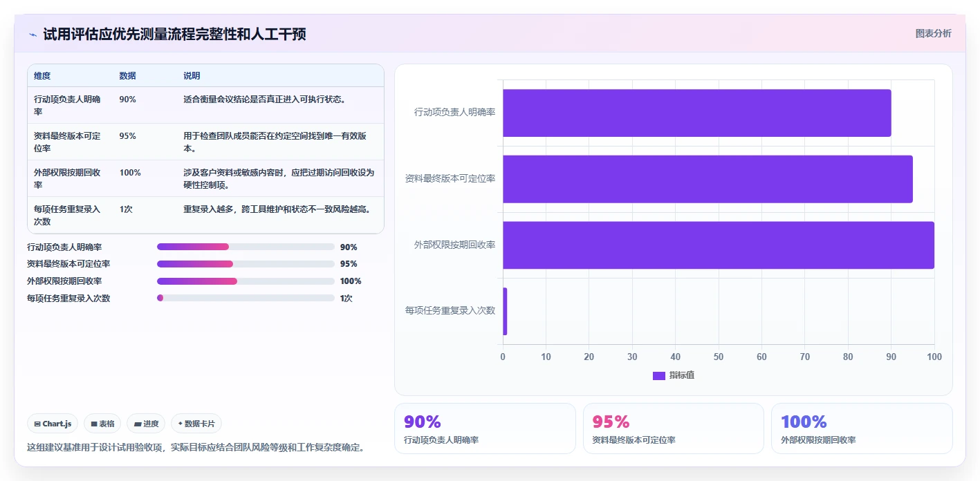Image resolution: width=980 pixels, height=481 pixels.
Task: Select the 数据 table column header
Action: point(127,76)
